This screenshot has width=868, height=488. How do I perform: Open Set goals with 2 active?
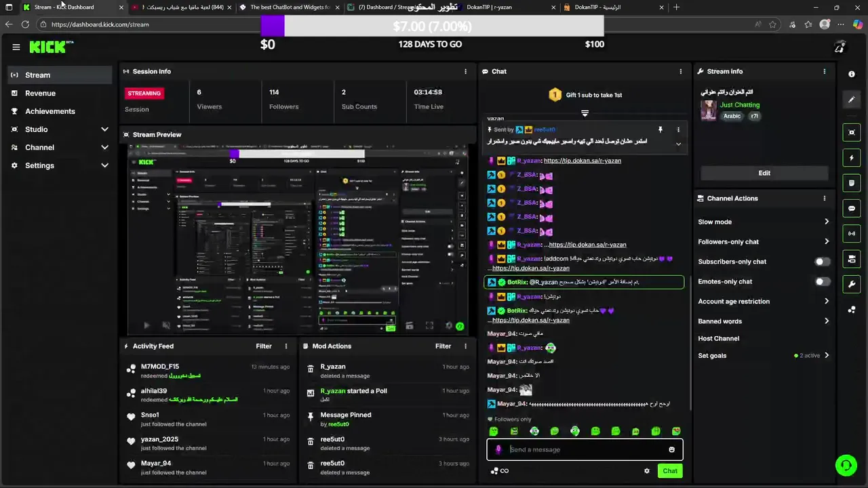[763, 356]
